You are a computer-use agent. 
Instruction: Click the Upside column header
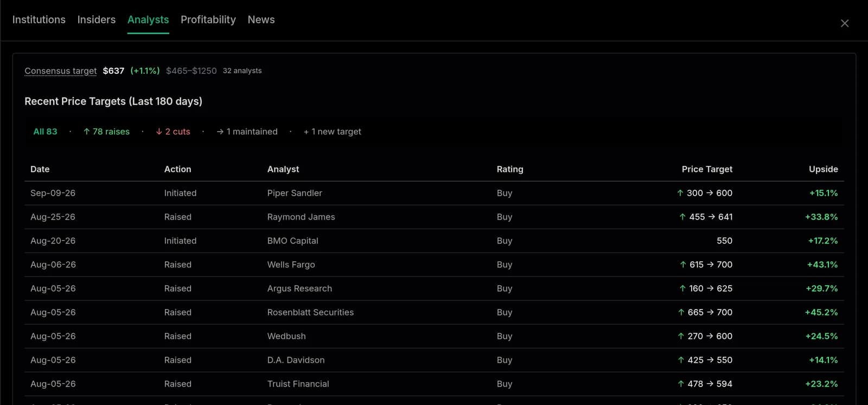pos(823,169)
